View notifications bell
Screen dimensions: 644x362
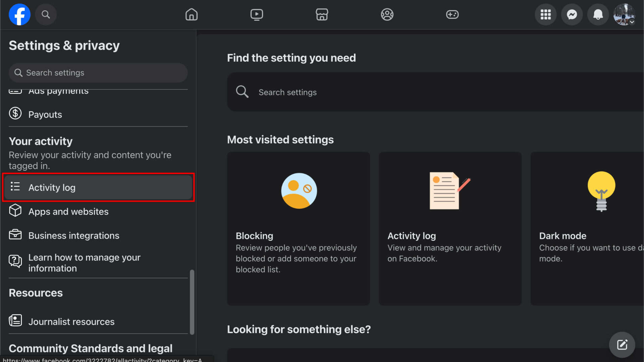(598, 14)
